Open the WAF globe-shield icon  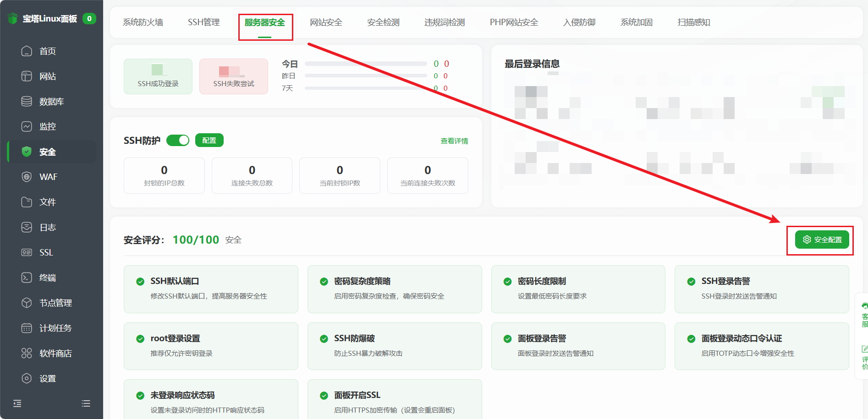point(27,177)
